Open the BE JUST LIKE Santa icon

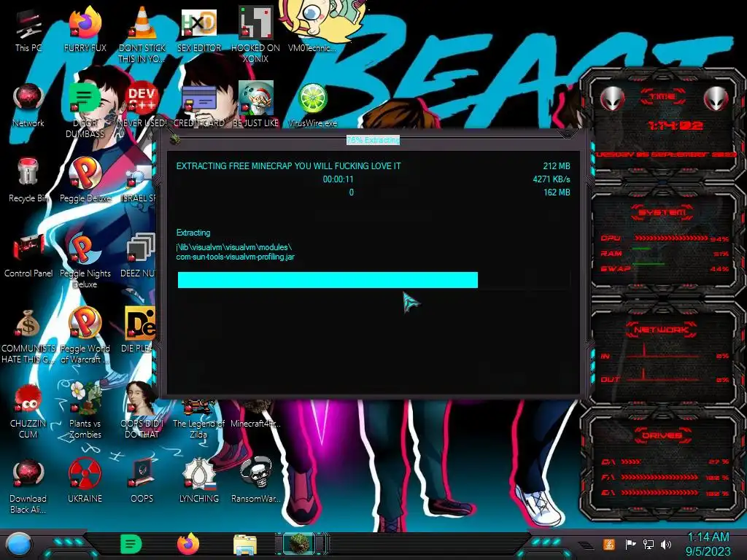256,105
